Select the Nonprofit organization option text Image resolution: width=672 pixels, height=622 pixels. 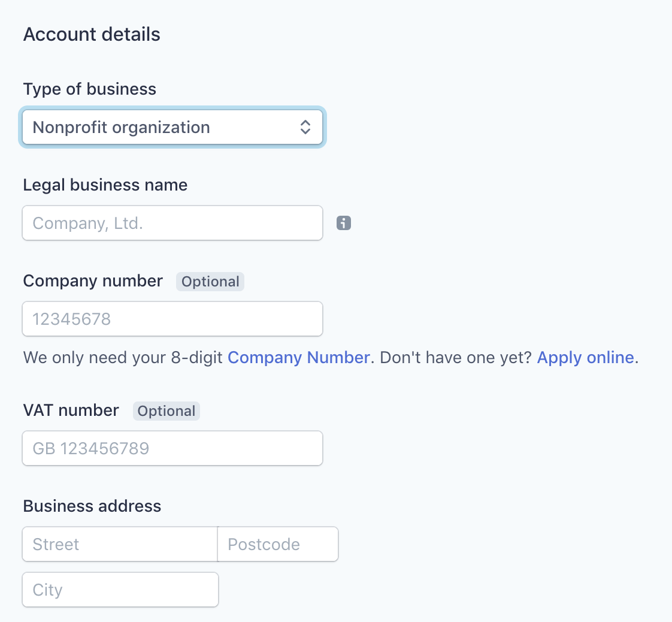coord(122,127)
